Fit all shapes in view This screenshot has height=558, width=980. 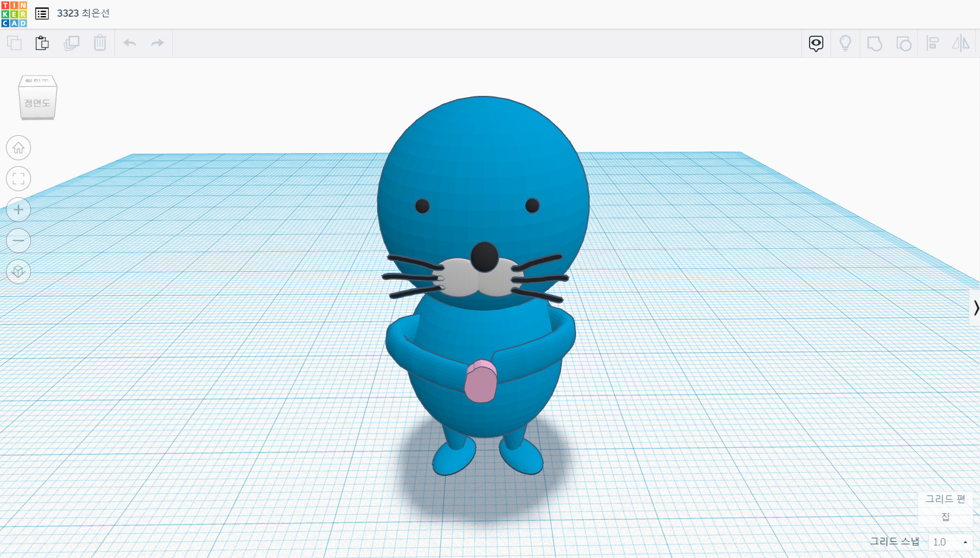tap(18, 179)
